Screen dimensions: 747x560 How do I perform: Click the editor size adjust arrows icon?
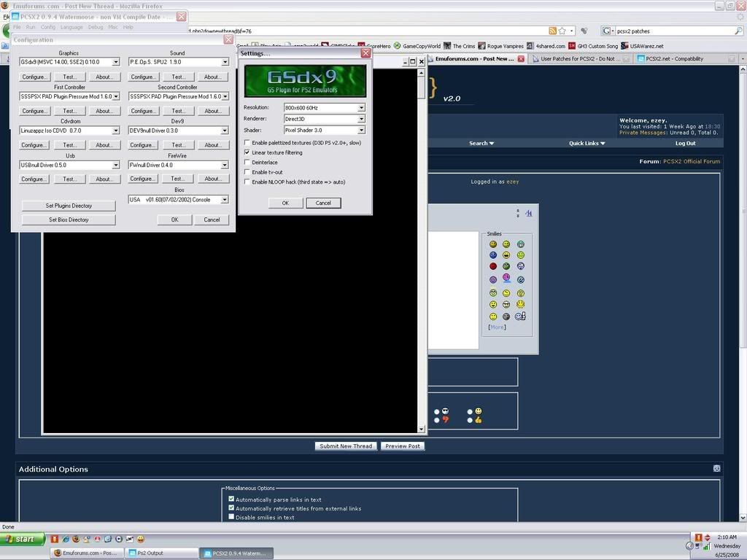[518, 214]
